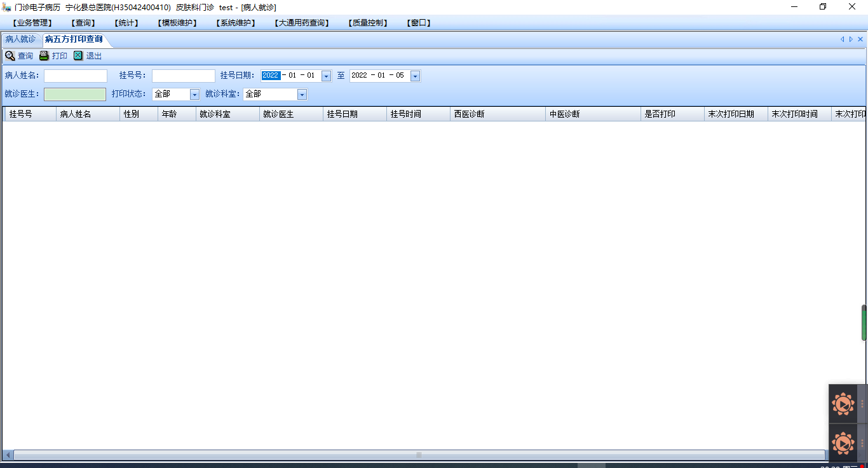Open the 质量控制 menu
868x468 pixels.
click(368, 23)
